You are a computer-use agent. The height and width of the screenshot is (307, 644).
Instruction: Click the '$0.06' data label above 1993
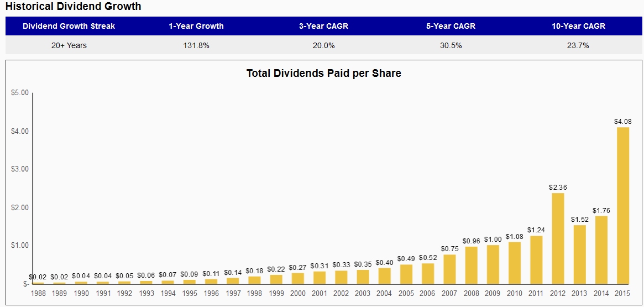(x=146, y=275)
